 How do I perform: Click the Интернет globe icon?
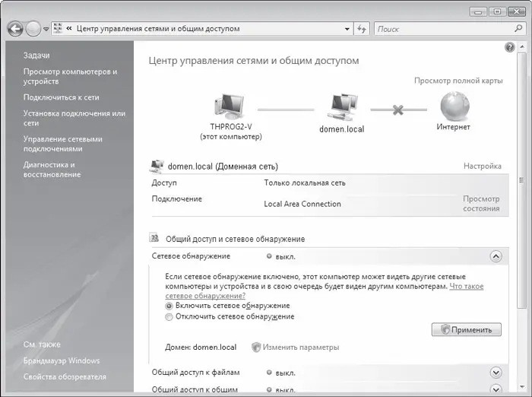coord(454,106)
